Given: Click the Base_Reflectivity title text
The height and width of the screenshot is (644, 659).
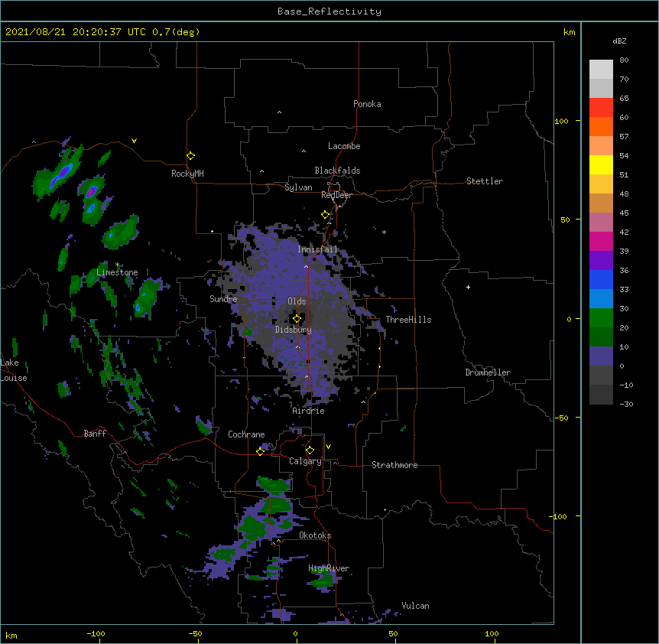Looking at the screenshot, I should [329, 11].
